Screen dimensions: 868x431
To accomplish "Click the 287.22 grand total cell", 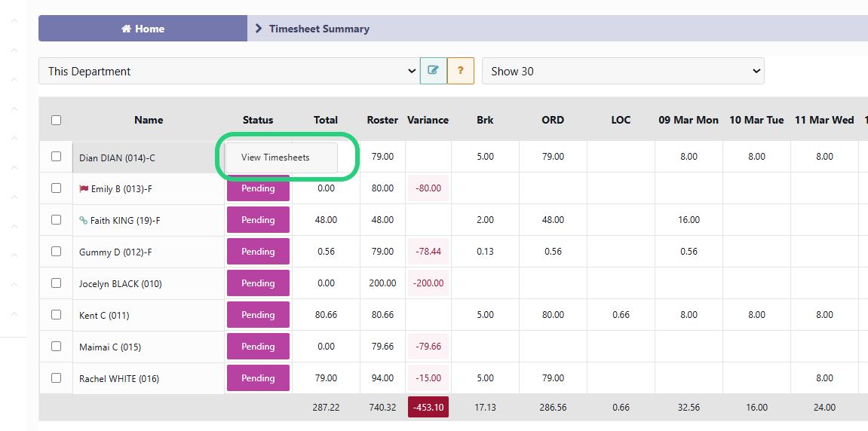I will [326, 407].
